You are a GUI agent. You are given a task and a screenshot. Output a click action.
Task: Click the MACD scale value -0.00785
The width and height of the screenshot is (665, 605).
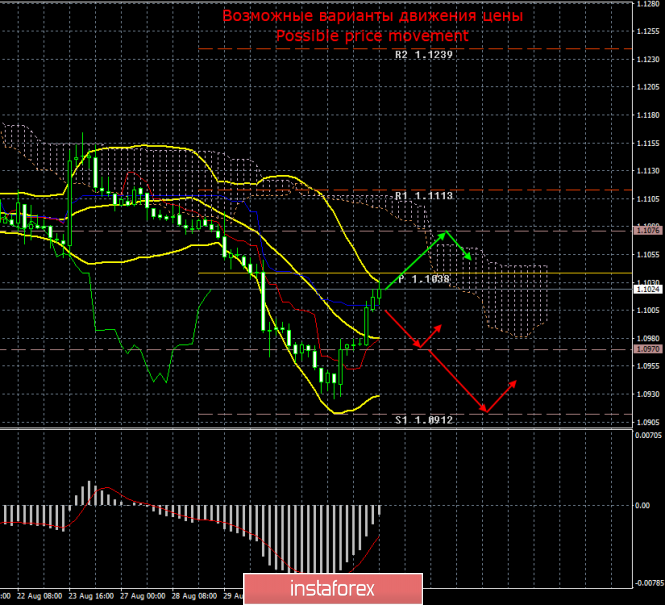point(649,583)
